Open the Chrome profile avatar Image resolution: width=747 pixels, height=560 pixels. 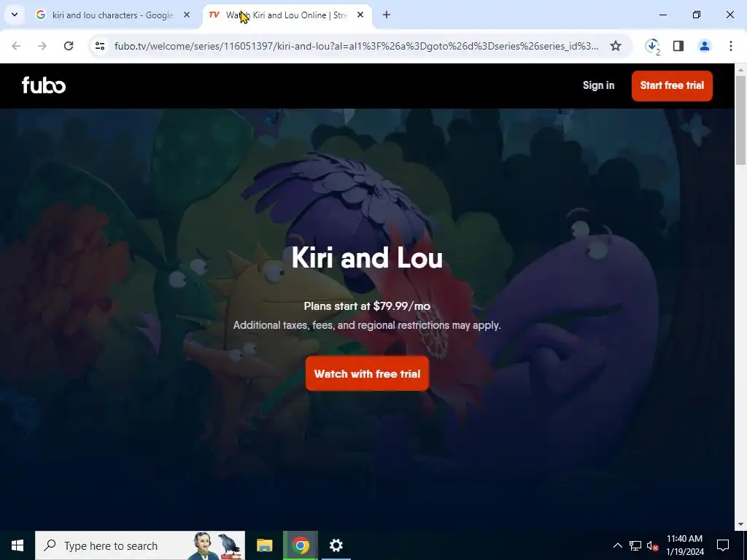tap(705, 46)
